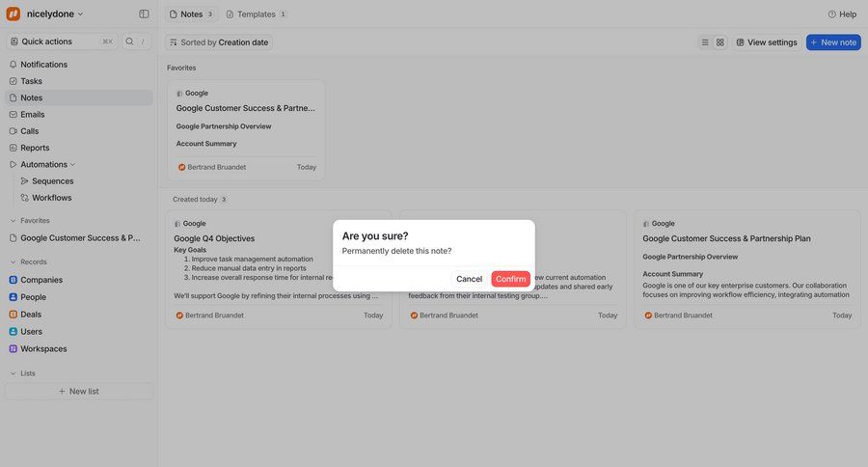
Task: Click the Deals orange icon
Action: tap(14, 315)
